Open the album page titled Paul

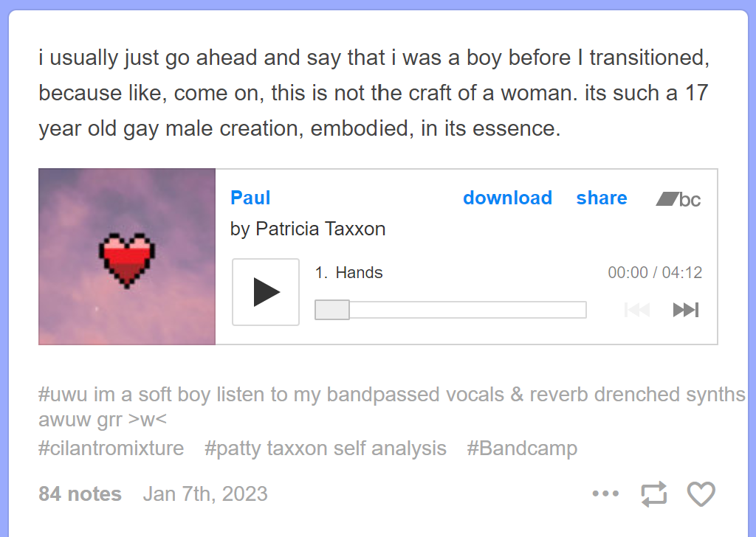point(250,198)
